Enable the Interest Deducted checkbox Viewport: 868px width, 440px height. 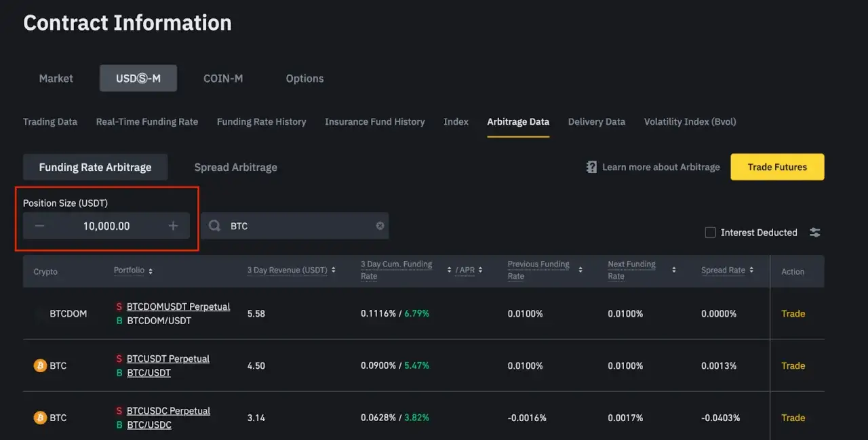click(x=710, y=232)
